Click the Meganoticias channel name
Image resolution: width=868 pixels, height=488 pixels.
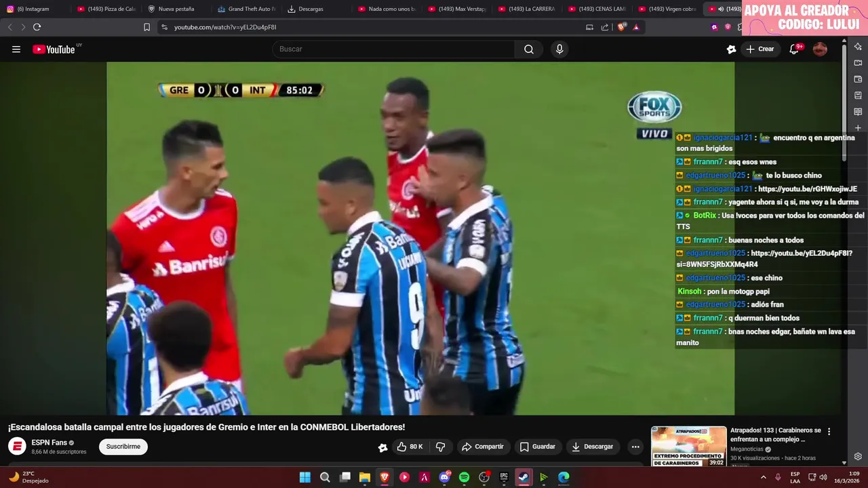pos(747,449)
